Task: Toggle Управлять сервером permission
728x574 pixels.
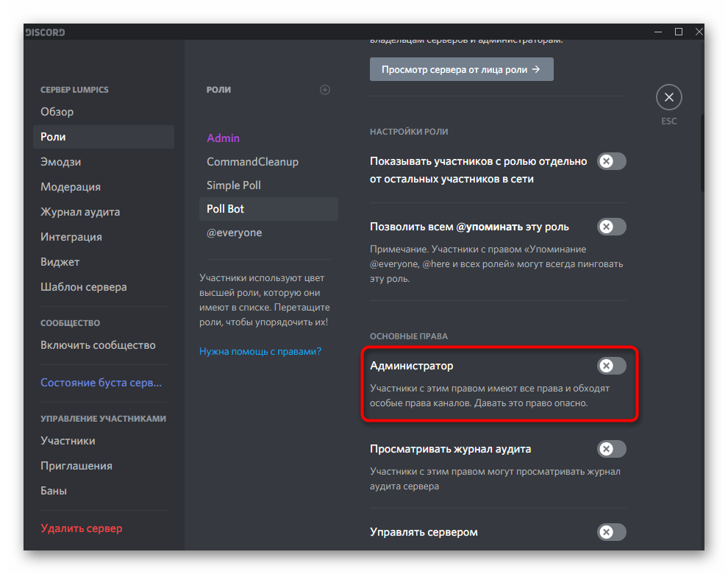Action: (612, 532)
